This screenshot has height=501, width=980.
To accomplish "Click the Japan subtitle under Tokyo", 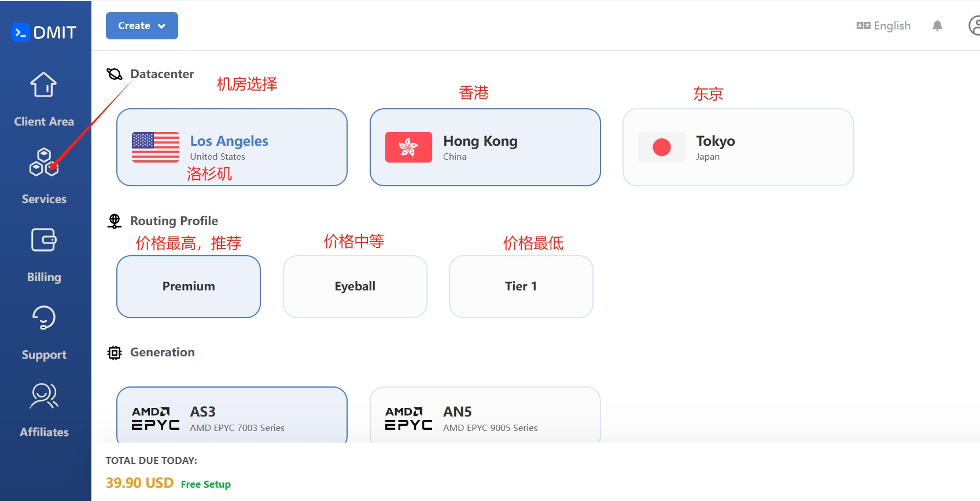I will (708, 157).
